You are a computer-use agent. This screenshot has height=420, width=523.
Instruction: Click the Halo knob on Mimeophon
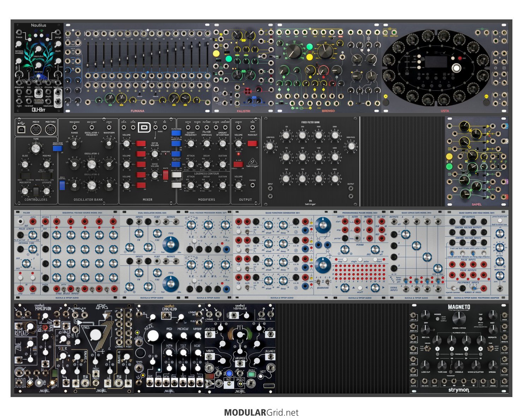63,339
